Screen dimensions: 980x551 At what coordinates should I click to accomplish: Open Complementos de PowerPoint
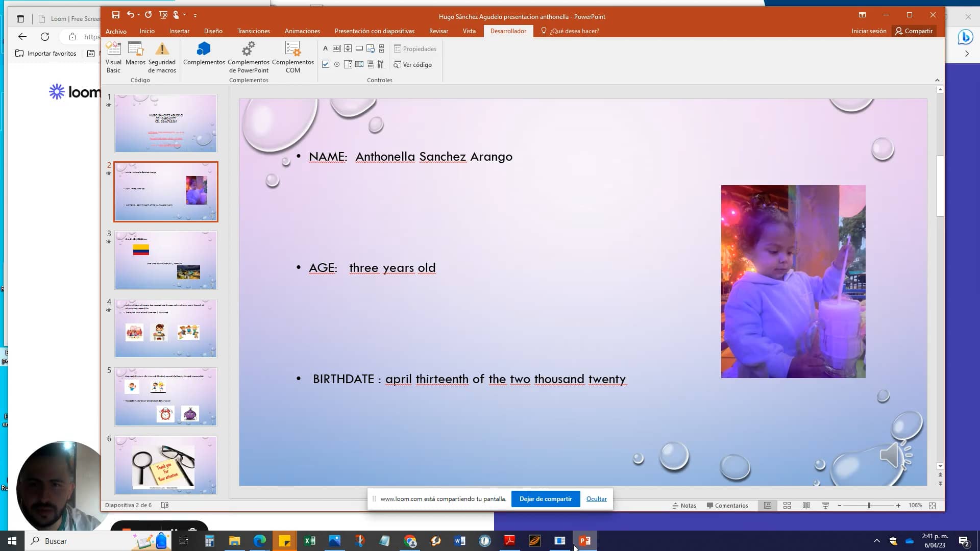click(x=249, y=57)
